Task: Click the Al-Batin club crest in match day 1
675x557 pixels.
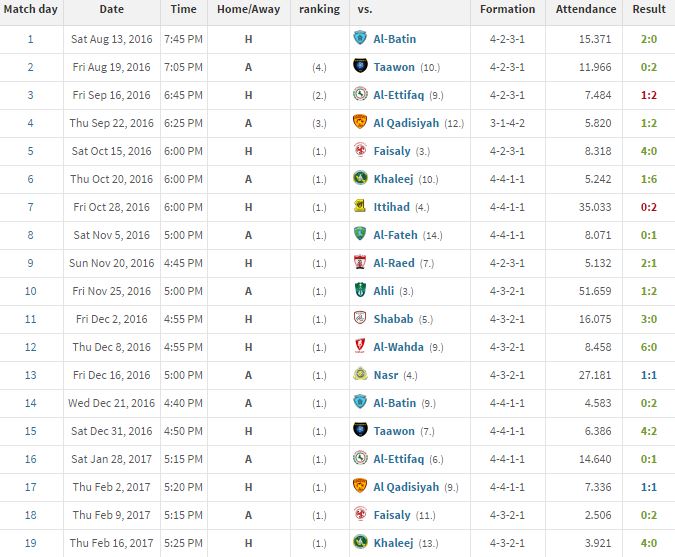Action: point(360,38)
